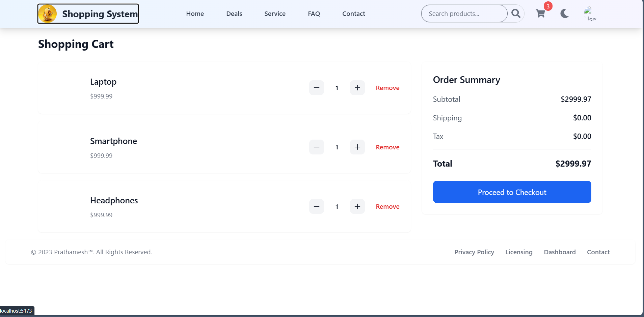Screen dimensions: 644x317
Task: Navigate to the FAQ page
Action: pos(314,14)
